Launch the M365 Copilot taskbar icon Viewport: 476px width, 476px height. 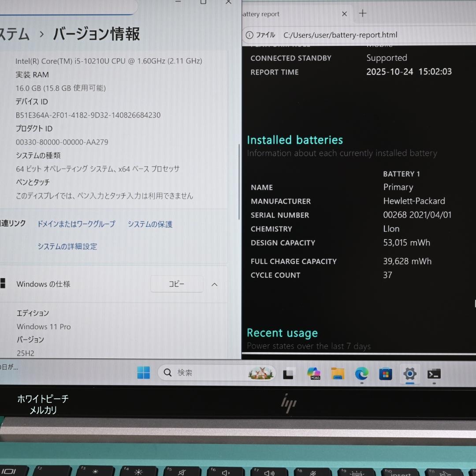click(313, 374)
